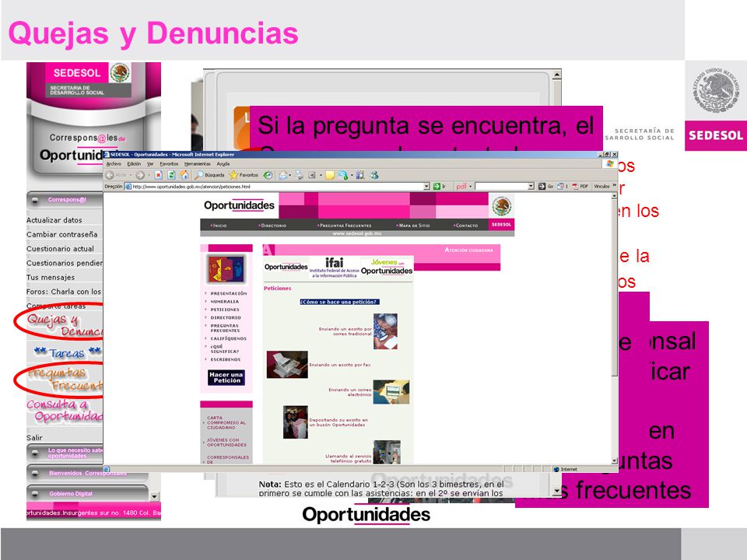Print the page with the printer icon
Screen dimensions: 747x560
[299, 175]
